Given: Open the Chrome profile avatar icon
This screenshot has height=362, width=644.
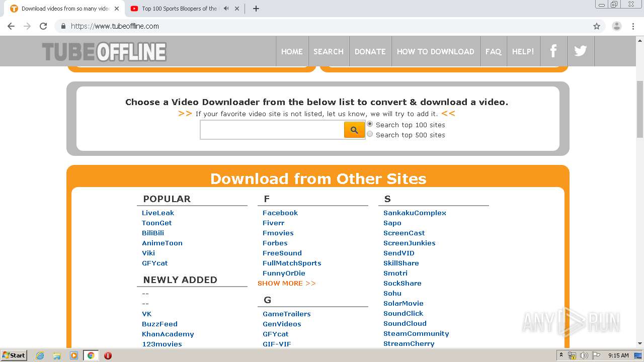Looking at the screenshot, I should click(617, 26).
